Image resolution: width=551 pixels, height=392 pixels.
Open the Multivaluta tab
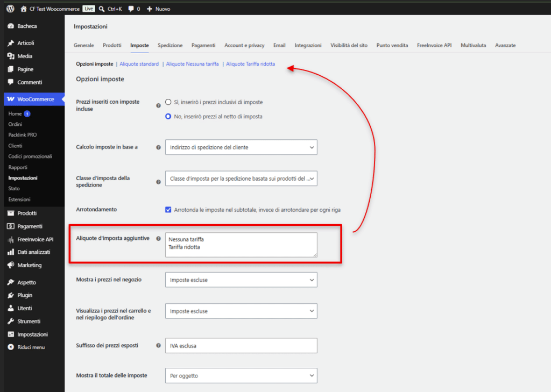pos(474,45)
